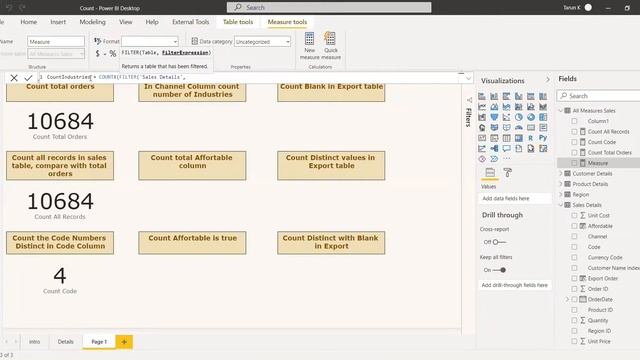
Task: Select the Multi-row card visual
Action: 543,128
